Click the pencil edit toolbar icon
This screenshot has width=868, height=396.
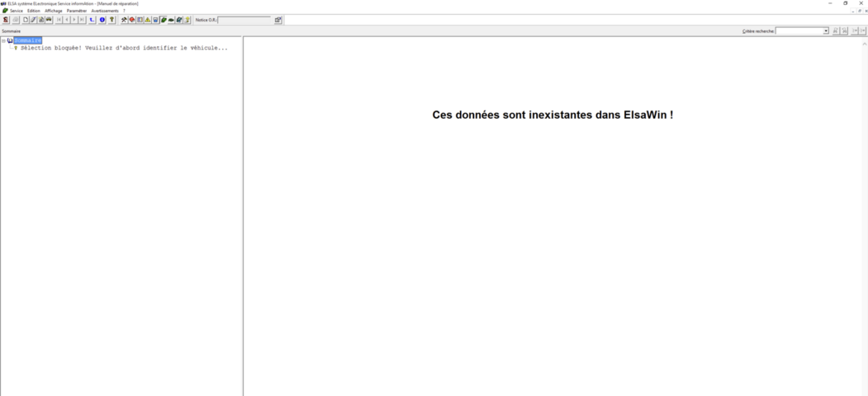[33, 20]
